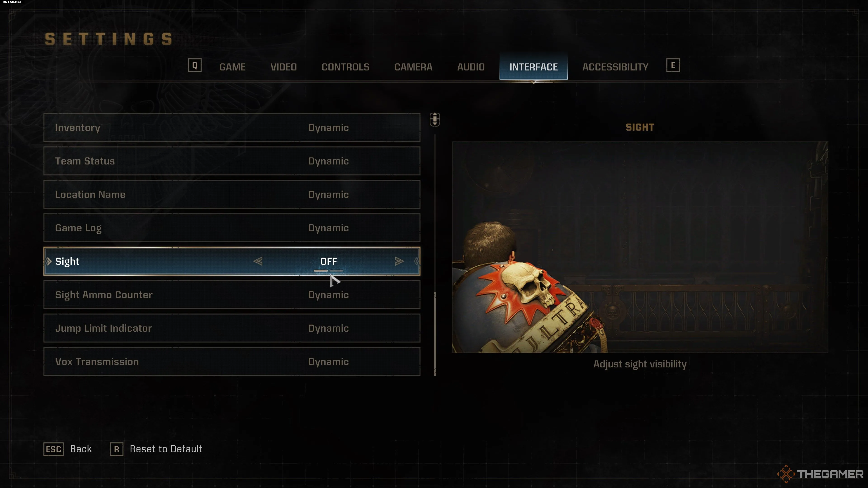This screenshot has height=488, width=868.
Task: Click the E key next-tab icon
Action: (x=673, y=65)
